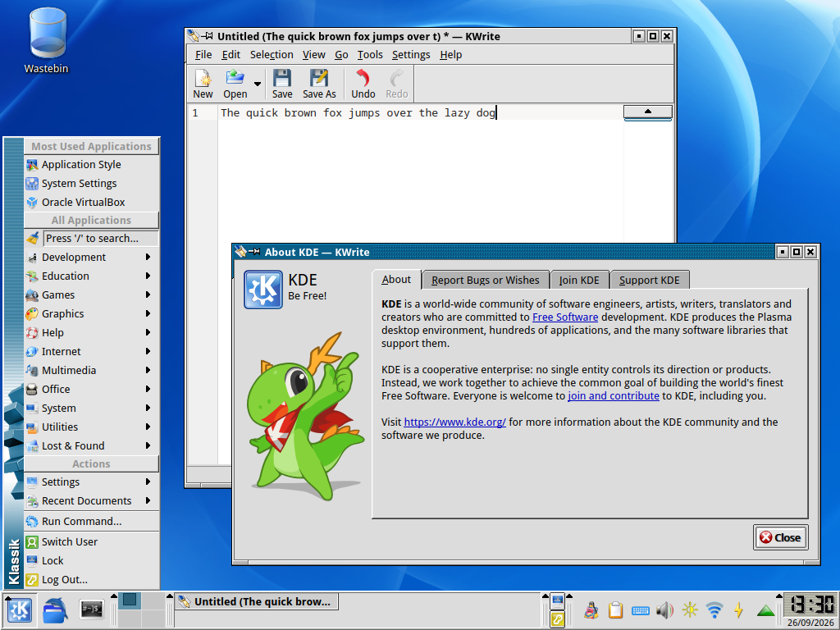
Task: Expand the Help submenu in launcher
Action: 92,333
